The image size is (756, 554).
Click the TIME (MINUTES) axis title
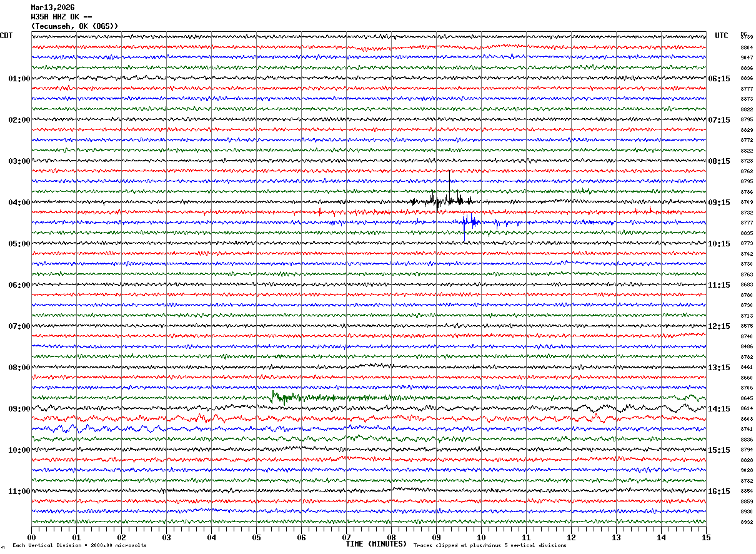(377, 544)
